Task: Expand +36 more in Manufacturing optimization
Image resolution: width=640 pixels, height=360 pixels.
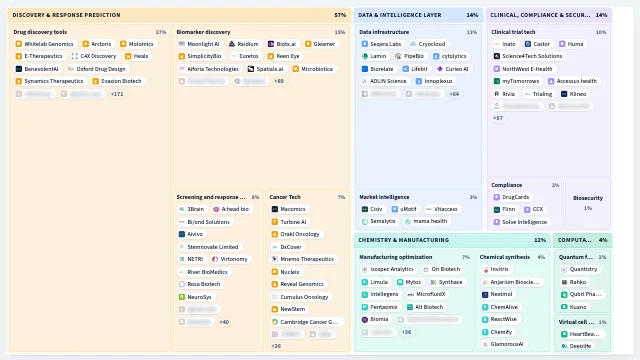Action: point(406,332)
